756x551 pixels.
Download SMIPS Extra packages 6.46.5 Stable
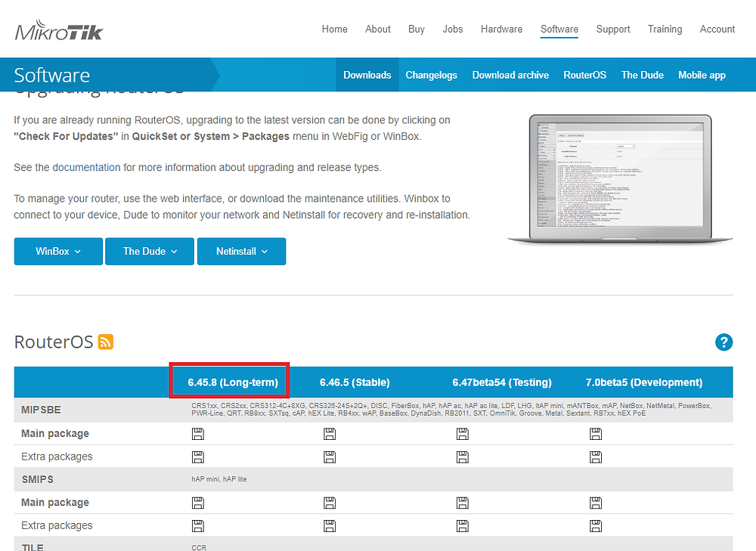330,525
